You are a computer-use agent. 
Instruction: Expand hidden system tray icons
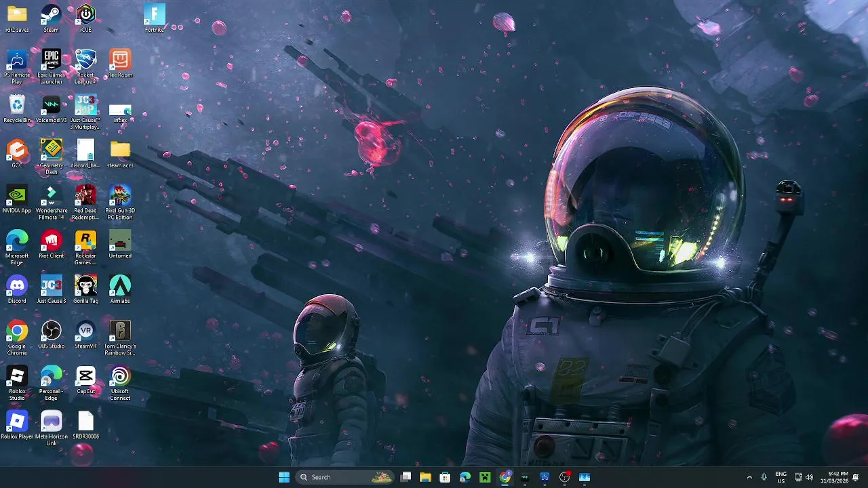[749, 477]
